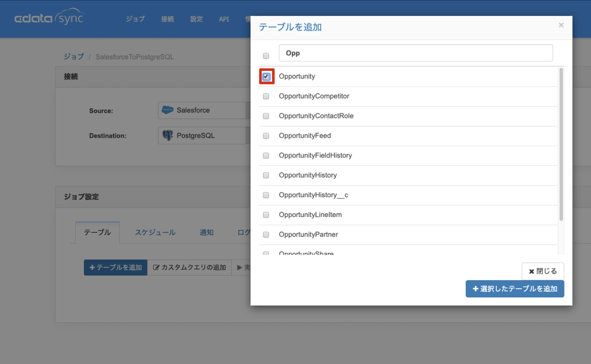Open the API menu in the top bar
Image resolution: width=591 pixels, height=364 pixels.
coord(224,19)
